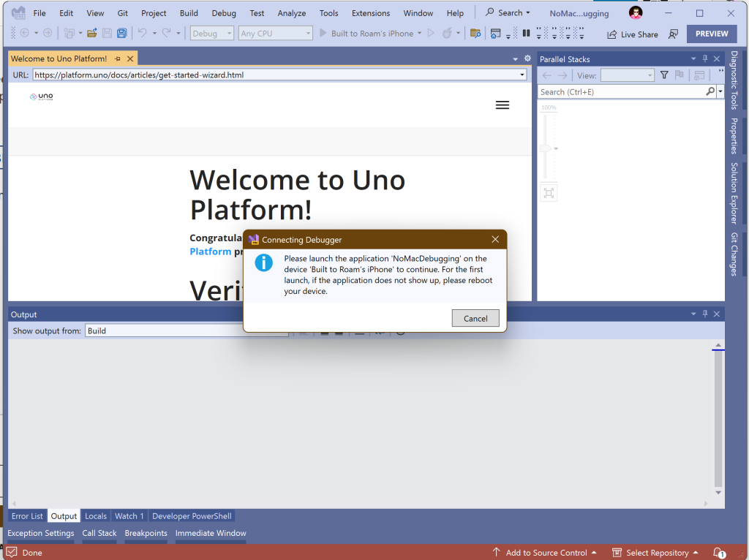Pin the Parallel Stacks window
Image resolution: width=749 pixels, height=560 pixels.
pos(704,58)
